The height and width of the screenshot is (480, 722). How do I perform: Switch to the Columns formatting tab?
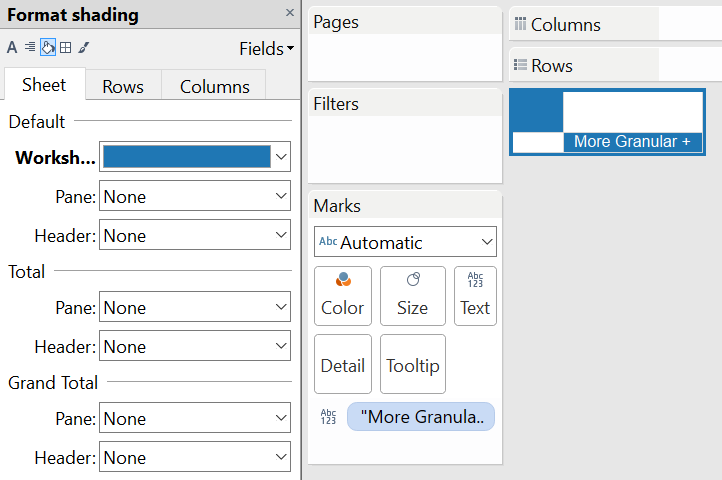click(215, 87)
